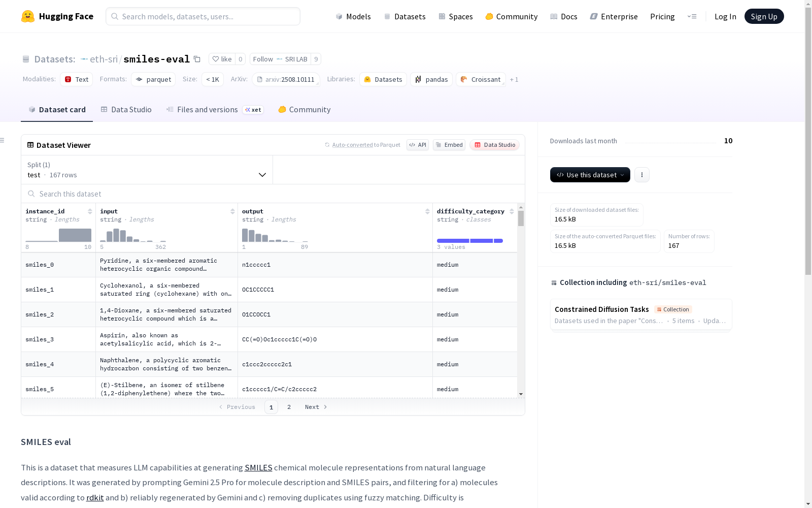Go to page 2 of the table
This screenshot has width=812, height=508.
pyautogui.click(x=289, y=407)
